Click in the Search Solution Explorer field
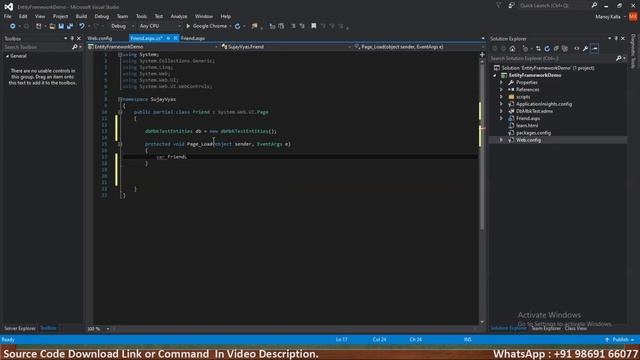This screenshot has width=640, height=360. pos(553,58)
